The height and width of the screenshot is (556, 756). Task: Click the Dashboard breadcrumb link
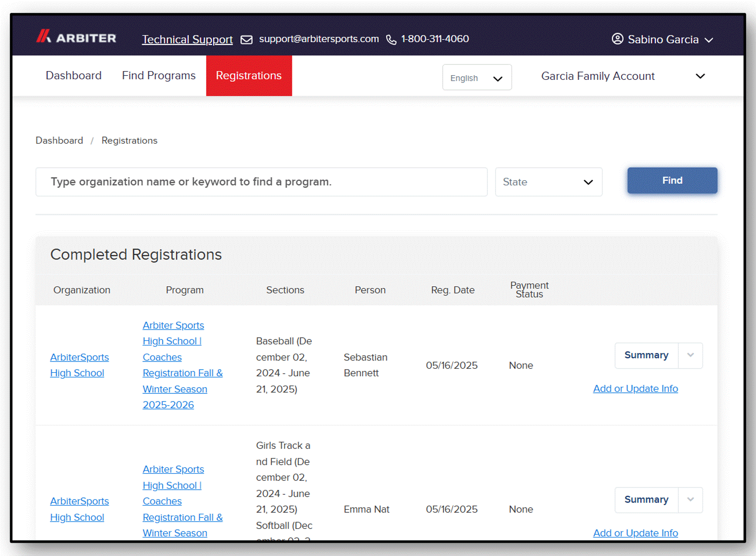59,141
